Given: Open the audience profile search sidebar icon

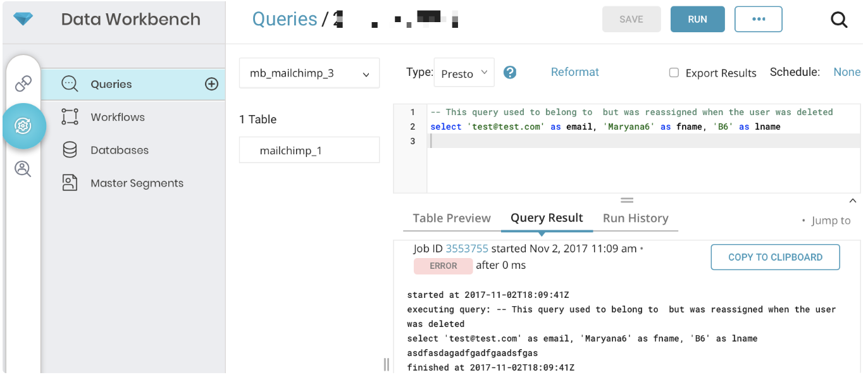Looking at the screenshot, I should pyautogui.click(x=23, y=169).
